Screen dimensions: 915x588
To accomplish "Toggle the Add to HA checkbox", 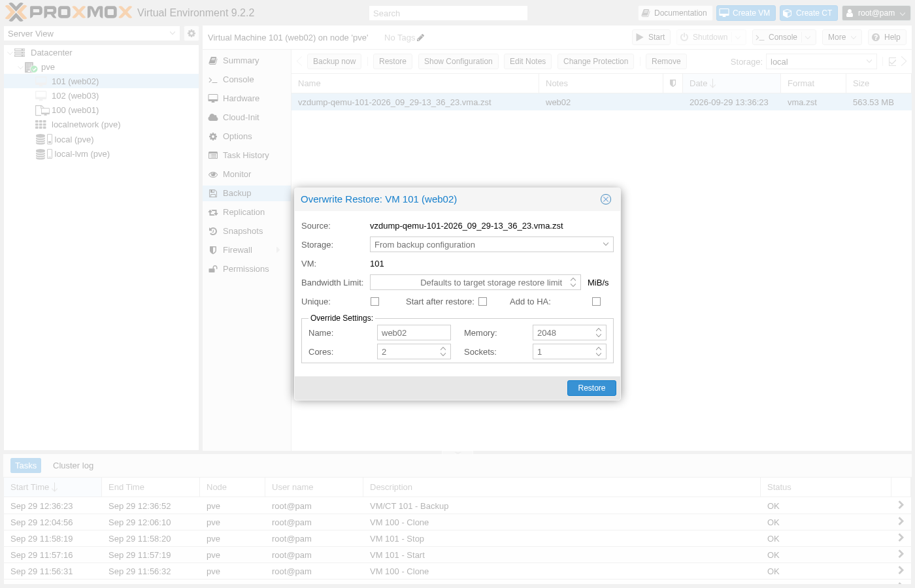I will (x=596, y=302).
